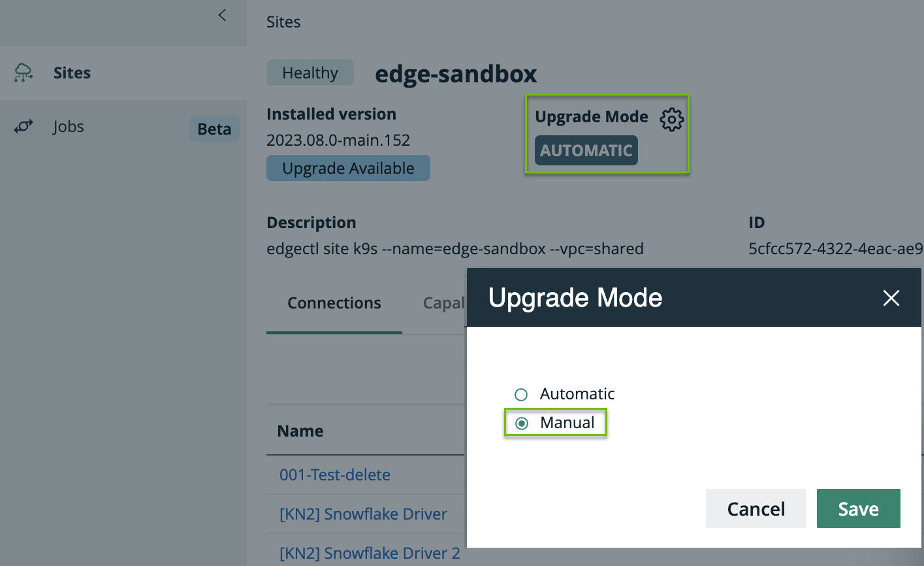Open the [KN2] Snowflake Driver link
The image size is (924, 566).
coord(363,514)
